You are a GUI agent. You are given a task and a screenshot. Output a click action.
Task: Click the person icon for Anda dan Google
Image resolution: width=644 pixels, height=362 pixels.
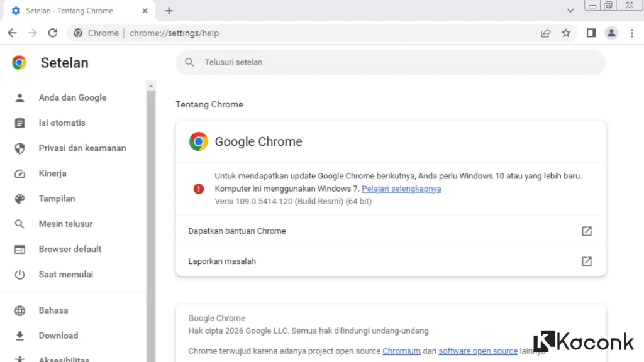(x=19, y=97)
